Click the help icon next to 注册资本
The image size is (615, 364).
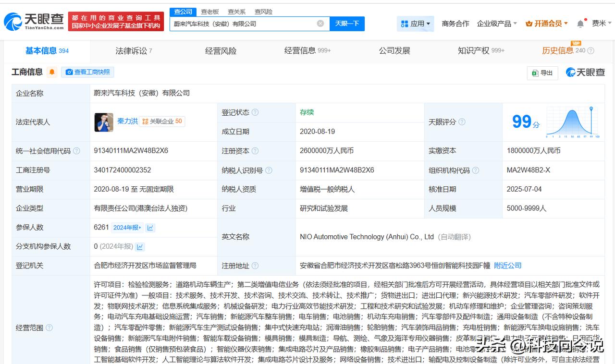point(255,151)
